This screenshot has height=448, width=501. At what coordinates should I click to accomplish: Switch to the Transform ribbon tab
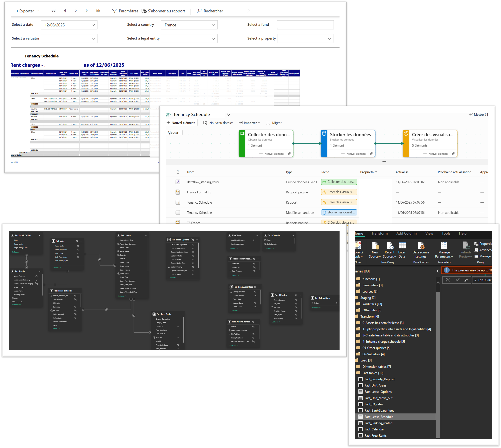tap(379, 233)
